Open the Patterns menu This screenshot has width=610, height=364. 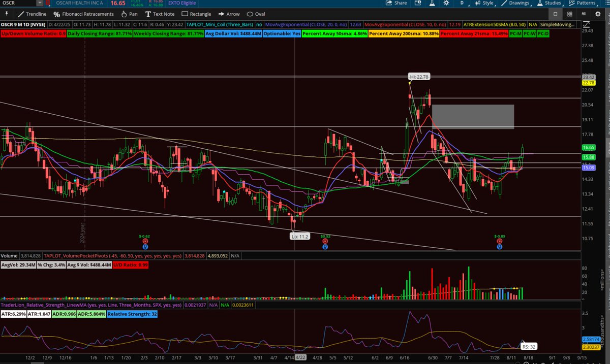click(583, 3)
